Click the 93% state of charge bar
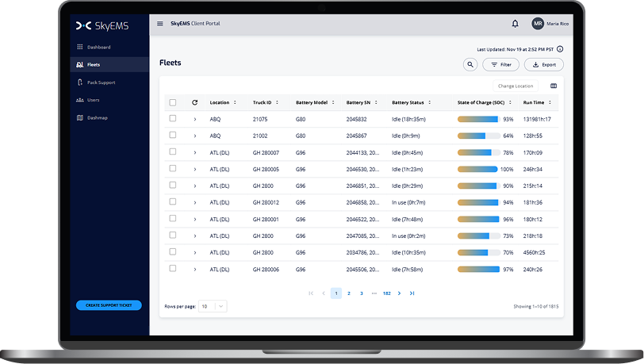Screen dimensions: 644x364 coord(477,119)
